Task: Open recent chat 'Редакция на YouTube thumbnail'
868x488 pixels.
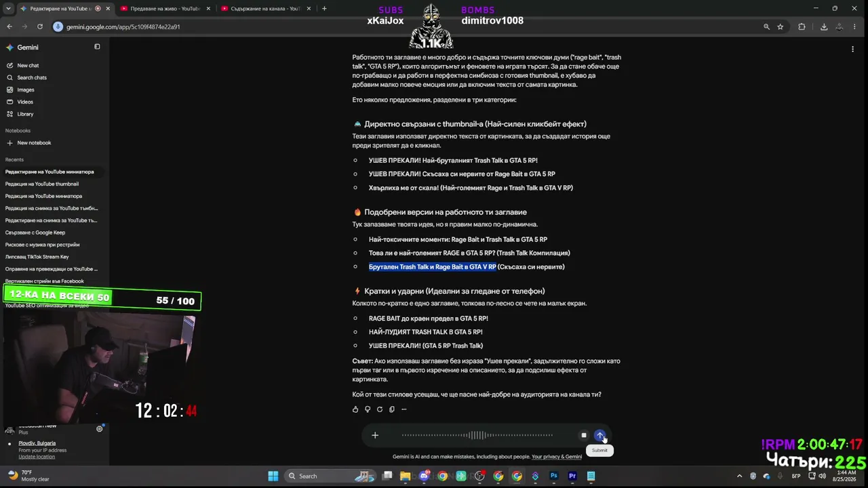Action: (x=42, y=184)
